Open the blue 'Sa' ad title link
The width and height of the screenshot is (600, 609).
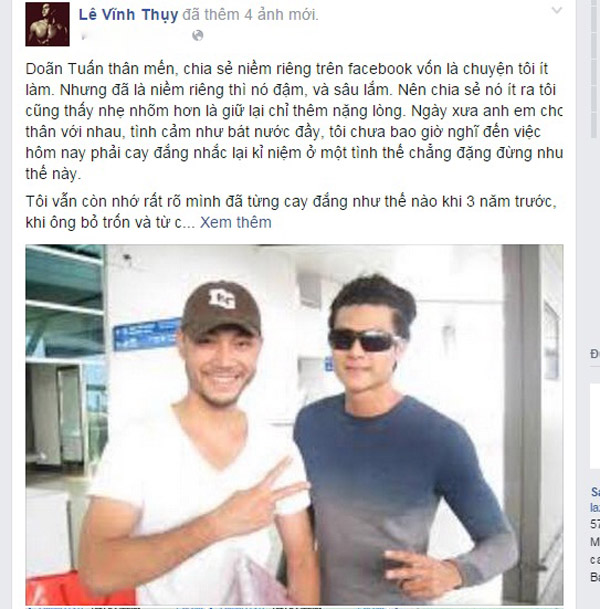click(595, 492)
